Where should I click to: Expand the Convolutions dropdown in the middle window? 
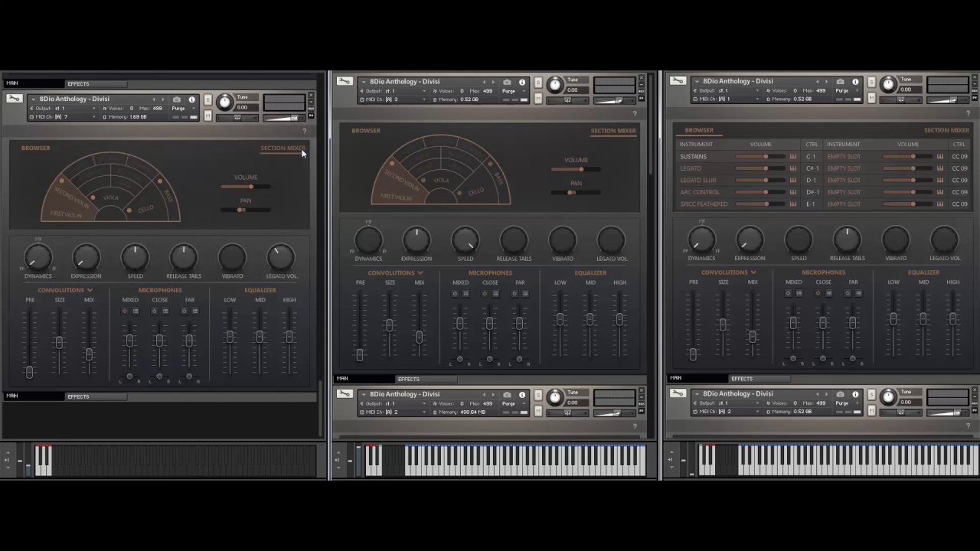pyautogui.click(x=396, y=272)
